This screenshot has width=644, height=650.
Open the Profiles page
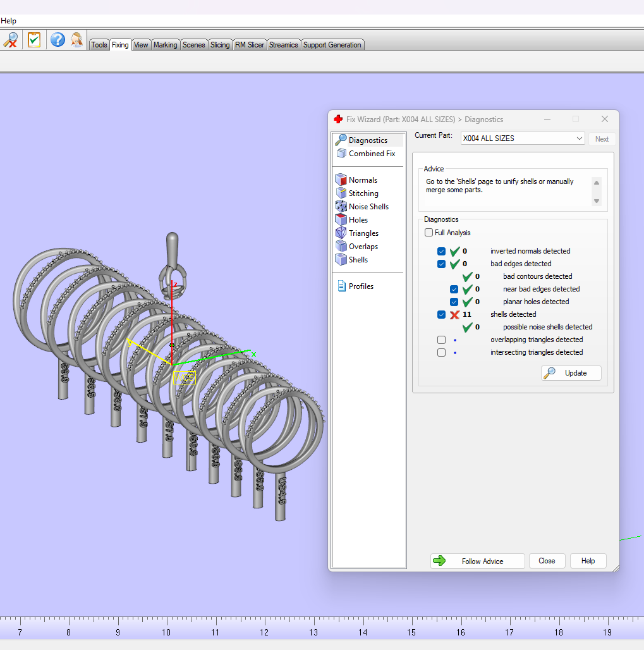click(x=360, y=286)
